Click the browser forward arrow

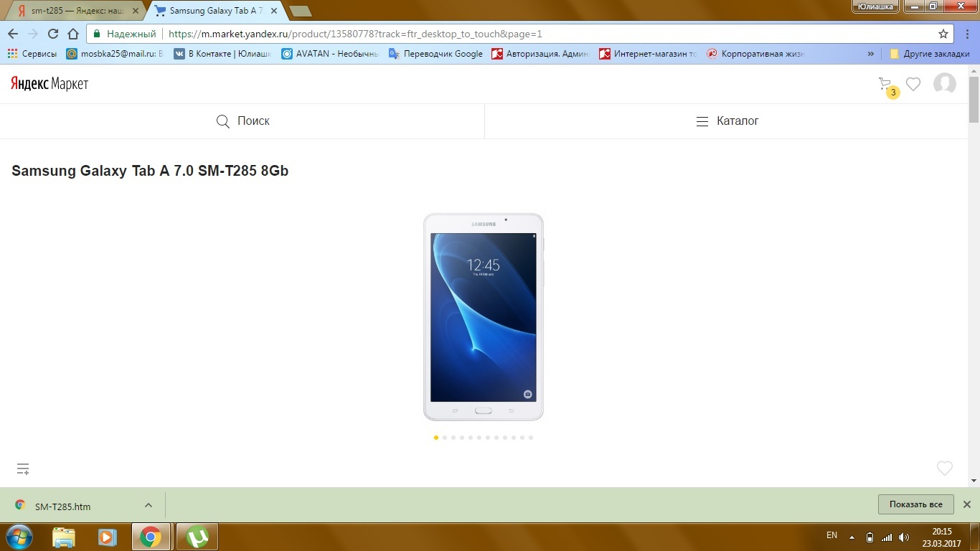point(33,34)
